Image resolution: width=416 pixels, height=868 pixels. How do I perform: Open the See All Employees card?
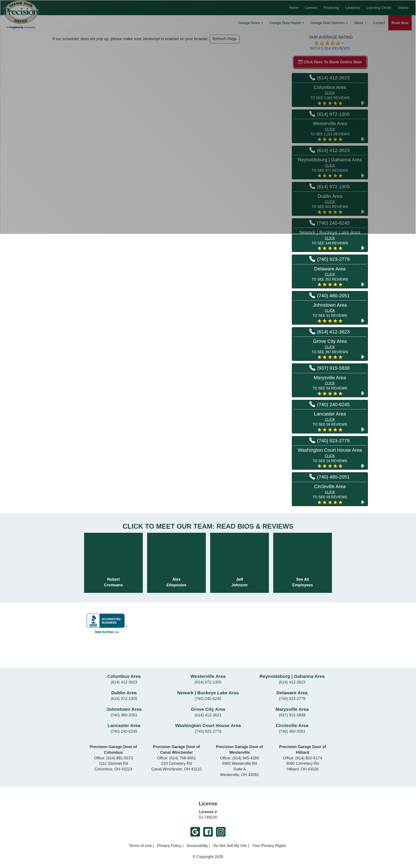pyautogui.click(x=303, y=563)
